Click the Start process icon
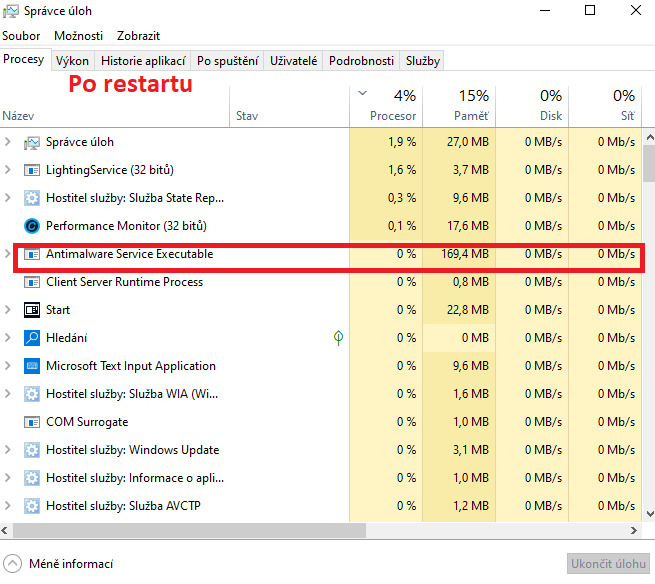This screenshot has height=584, width=655. [x=32, y=310]
